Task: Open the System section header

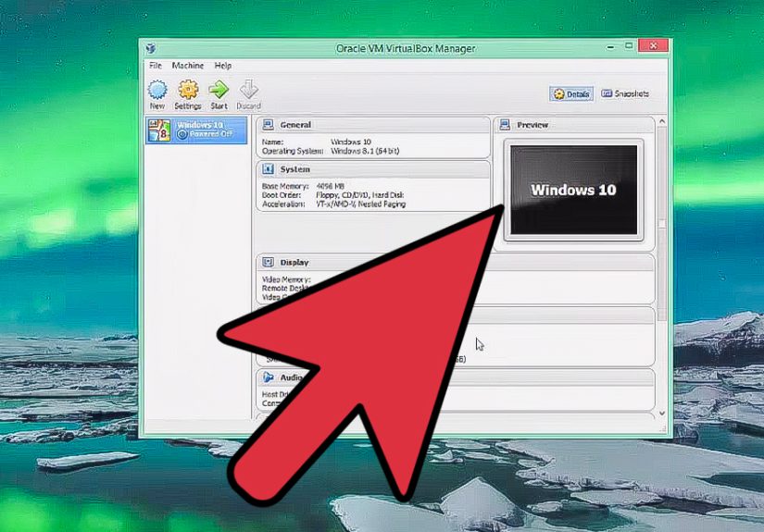Action: tap(373, 169)
